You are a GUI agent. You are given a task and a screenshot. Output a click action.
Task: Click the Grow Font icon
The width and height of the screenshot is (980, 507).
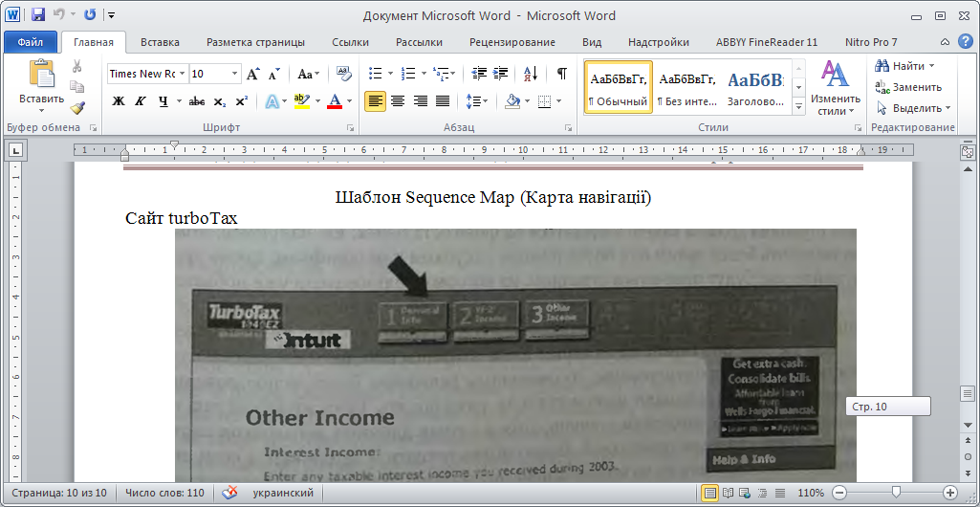[x=252, y=74]
